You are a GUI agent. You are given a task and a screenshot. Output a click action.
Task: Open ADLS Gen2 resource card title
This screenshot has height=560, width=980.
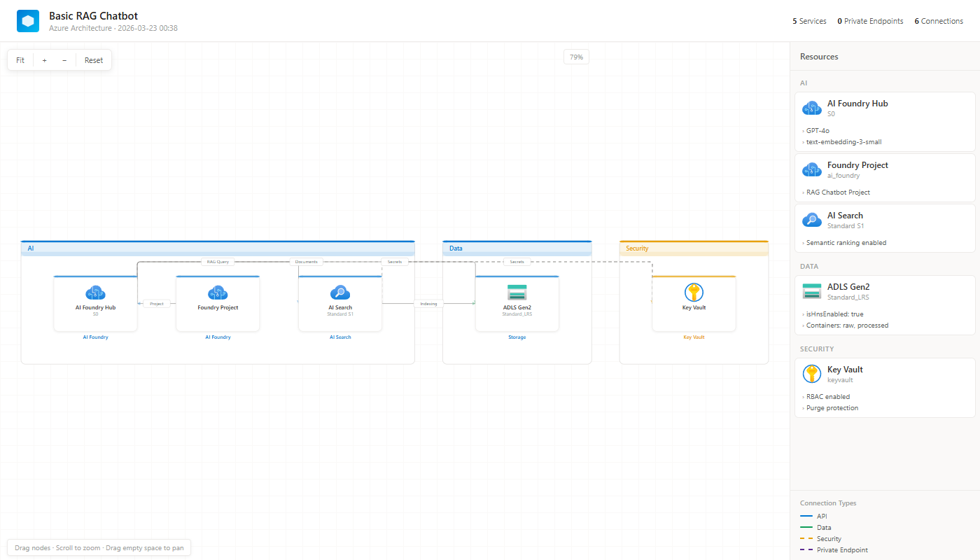point(848,287)
